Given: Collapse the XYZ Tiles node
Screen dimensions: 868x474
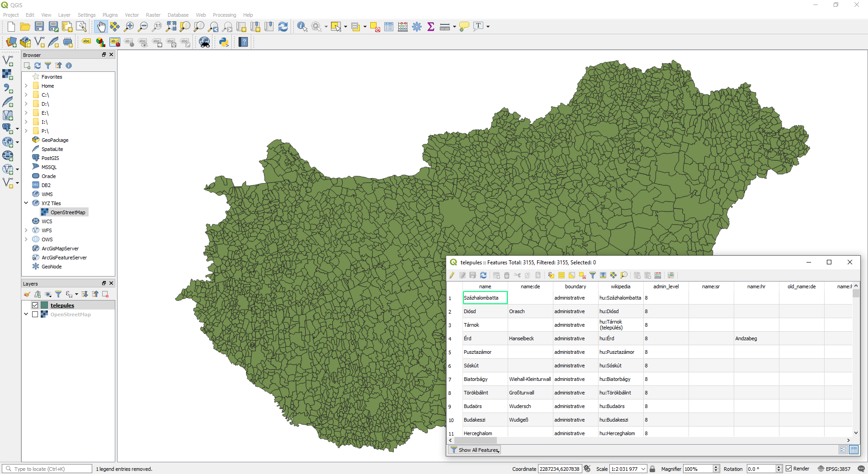Looking at the screenshot, I should point(26,203).
